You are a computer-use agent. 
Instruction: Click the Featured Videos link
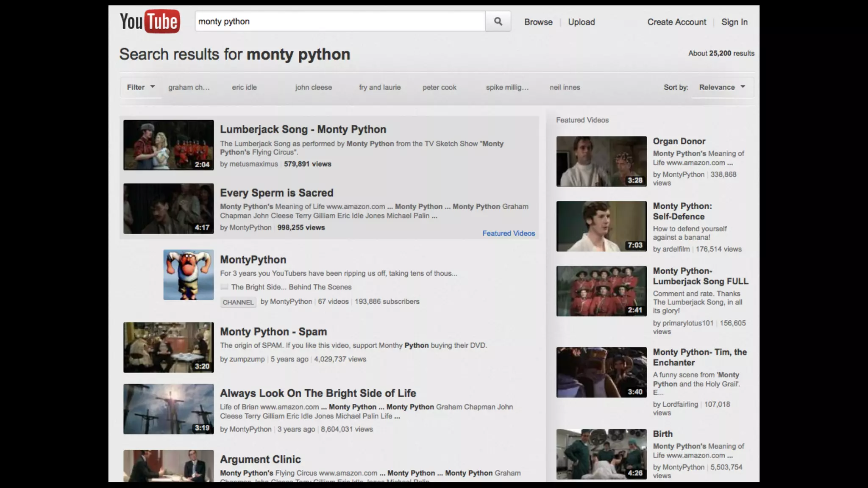[508, 233]
